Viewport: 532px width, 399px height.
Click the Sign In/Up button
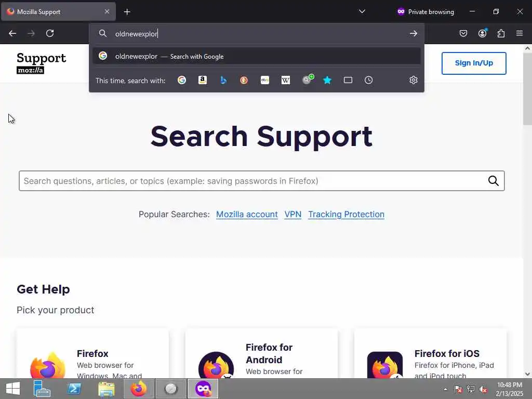[x=474, y=63]
